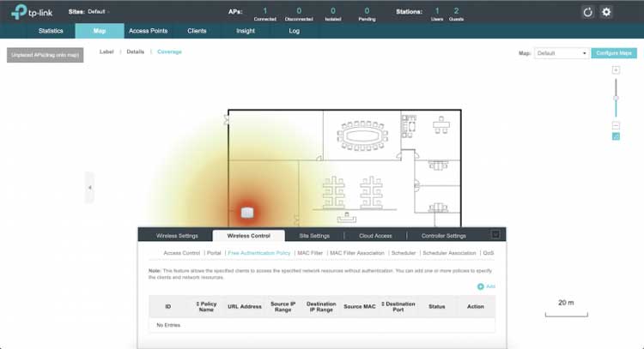Toggle the Coverage map view
Viewport: 644px width, 349px height.
click(169, 52)
